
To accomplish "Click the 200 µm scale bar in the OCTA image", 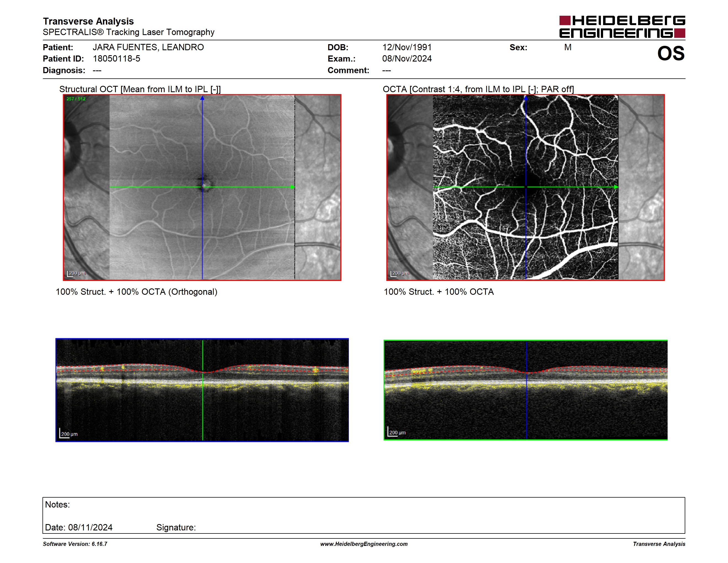I will point(400,273).
